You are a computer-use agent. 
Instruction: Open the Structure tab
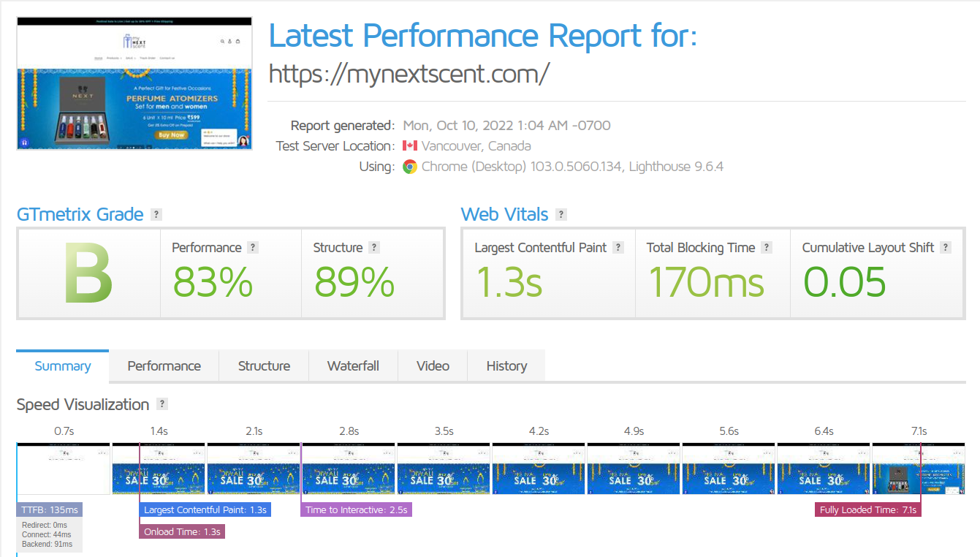click(x=264, y=366)
